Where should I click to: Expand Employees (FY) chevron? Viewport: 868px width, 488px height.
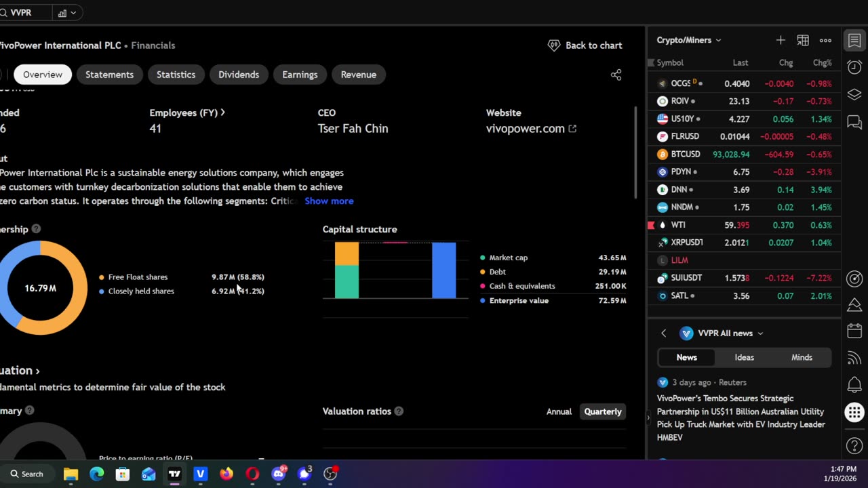(222, 113)
